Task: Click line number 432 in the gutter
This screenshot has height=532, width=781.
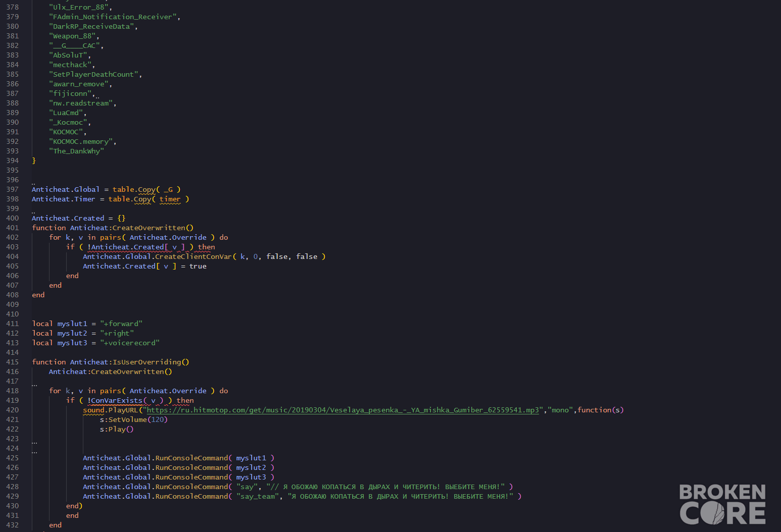Action: 13,525
